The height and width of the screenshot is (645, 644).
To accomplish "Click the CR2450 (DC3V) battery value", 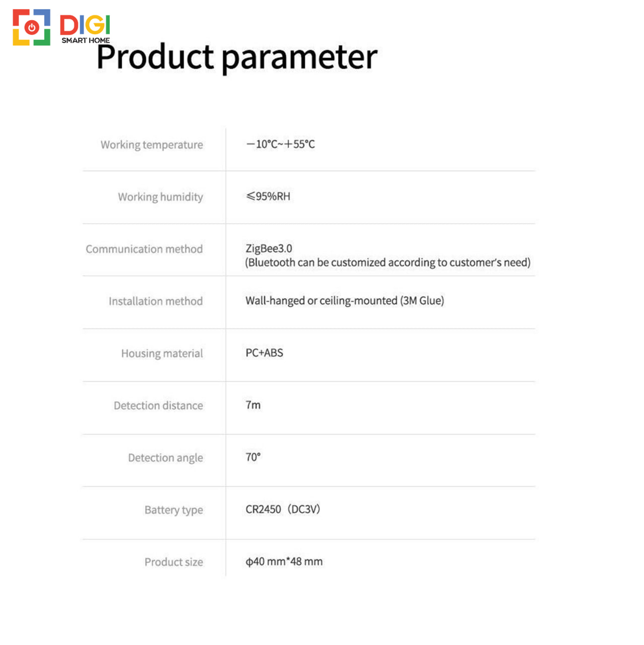I will point(283,509).
